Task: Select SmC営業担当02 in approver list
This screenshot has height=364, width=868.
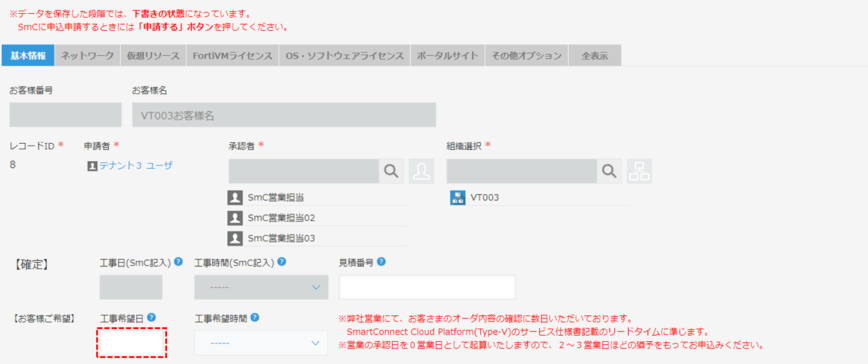Action: [281, 218]
